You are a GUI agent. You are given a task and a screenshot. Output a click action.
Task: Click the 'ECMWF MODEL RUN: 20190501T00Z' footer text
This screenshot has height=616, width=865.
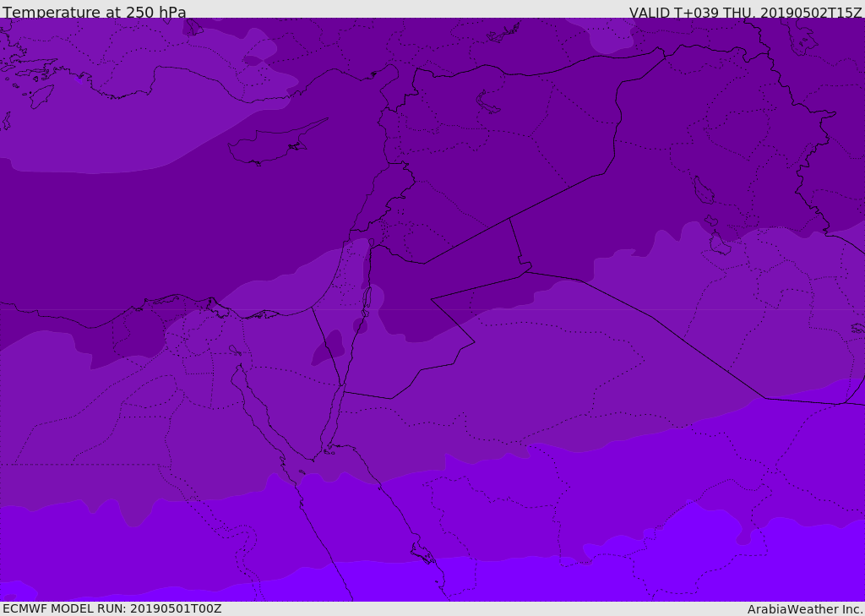[112, 608]
